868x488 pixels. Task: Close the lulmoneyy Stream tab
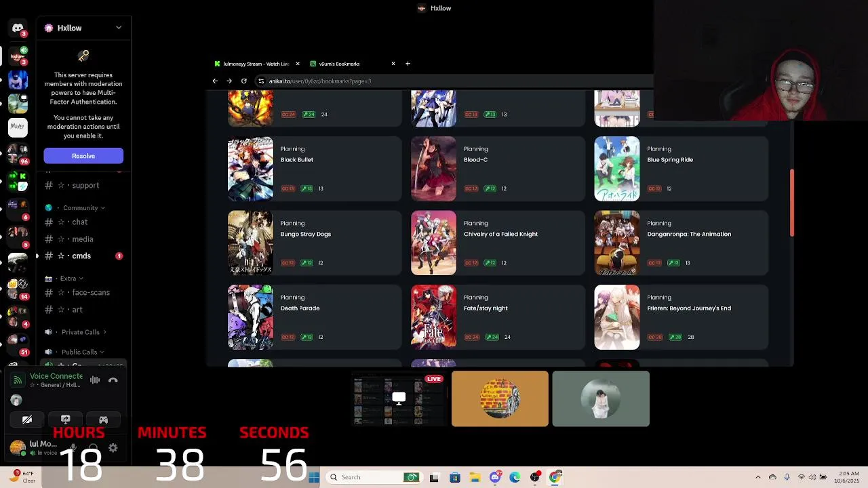tap(297, 64)
